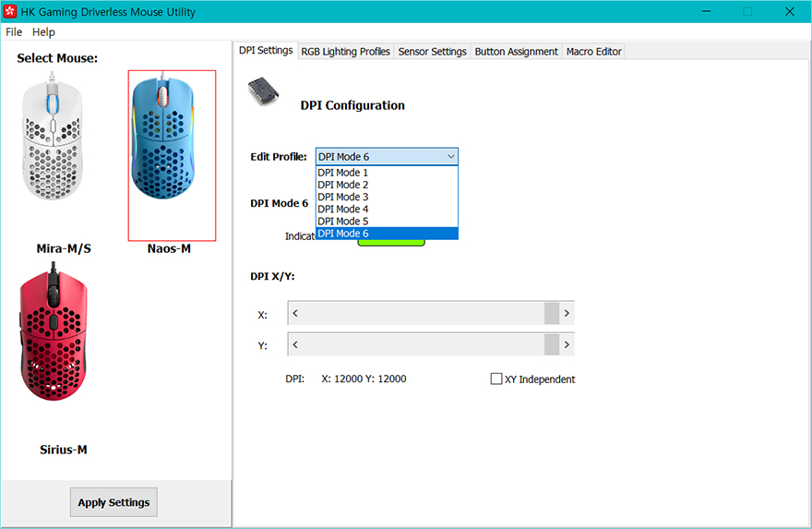Choose DPI Mode 5 from the list
This screenshot has width=812, height=529.
pos(387,222)
